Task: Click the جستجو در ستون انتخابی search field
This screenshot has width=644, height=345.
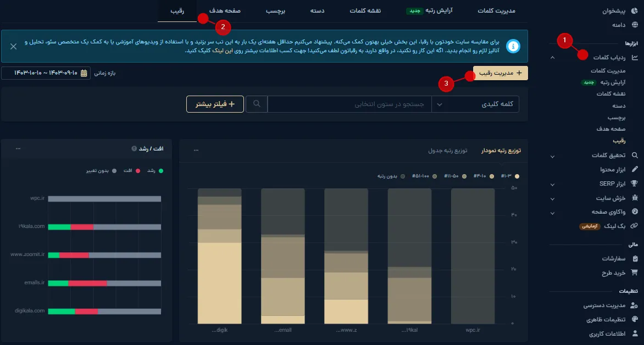Action: [x=349, y=104]
